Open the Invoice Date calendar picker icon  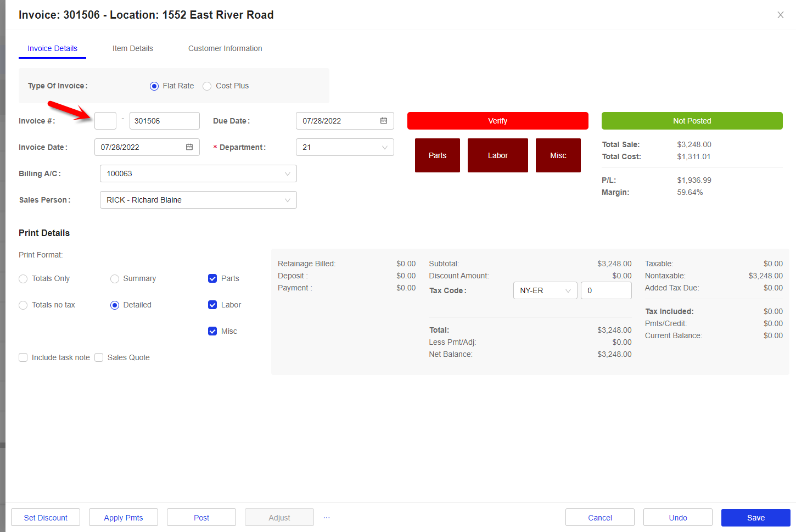click(189, 147)
